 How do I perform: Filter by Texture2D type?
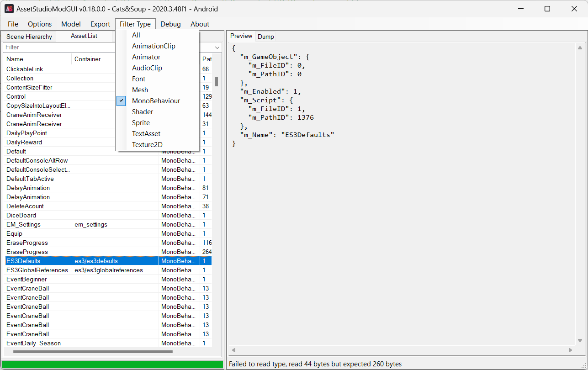click(x=157, y=145)
